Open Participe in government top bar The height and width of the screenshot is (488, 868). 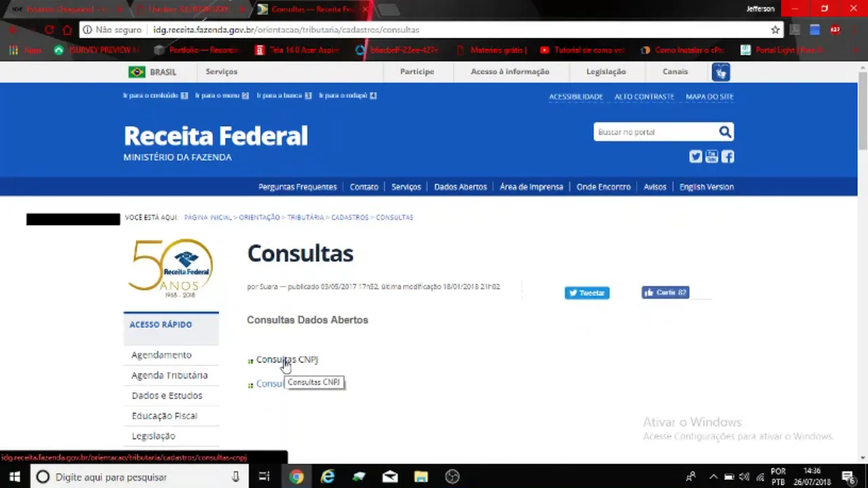[417, 72]
